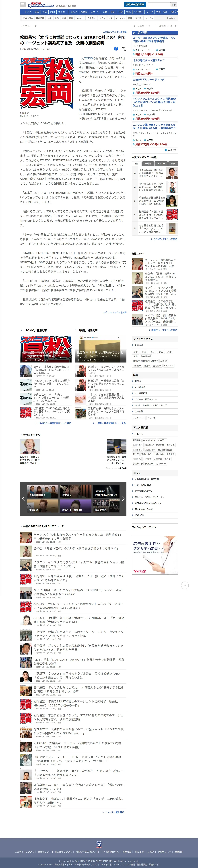Select STARTO sub-navigation tag

pos(80,18)
